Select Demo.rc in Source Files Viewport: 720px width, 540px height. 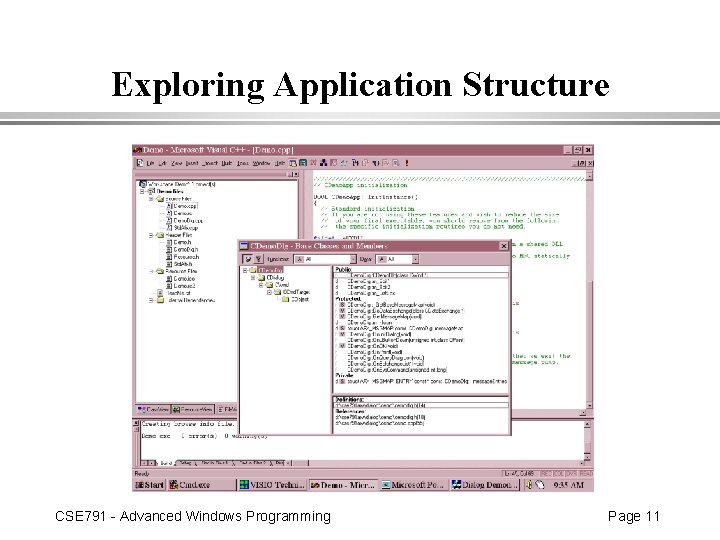click(179, 214)
